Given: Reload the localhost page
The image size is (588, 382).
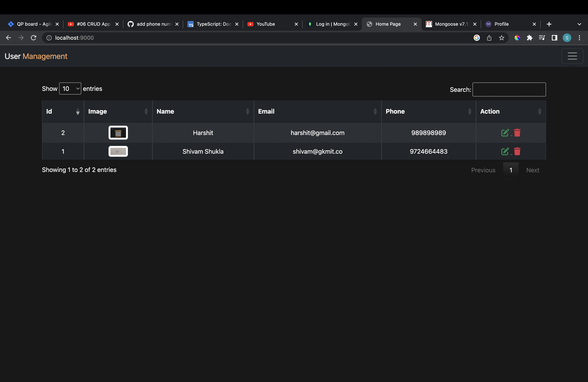Looking at the screenshot, I should [34, 38].
